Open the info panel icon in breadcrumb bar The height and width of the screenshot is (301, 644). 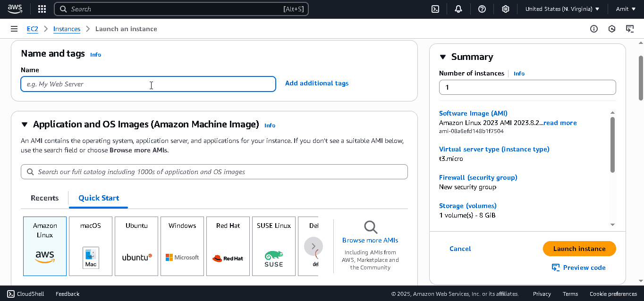594,29
